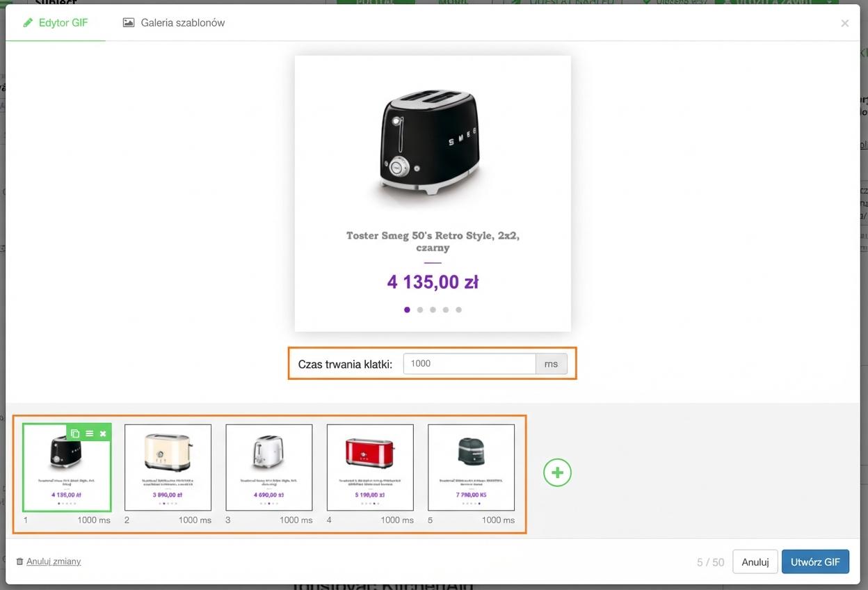Click the Toster Smeg 50's Retro Style title

(433, 241)
